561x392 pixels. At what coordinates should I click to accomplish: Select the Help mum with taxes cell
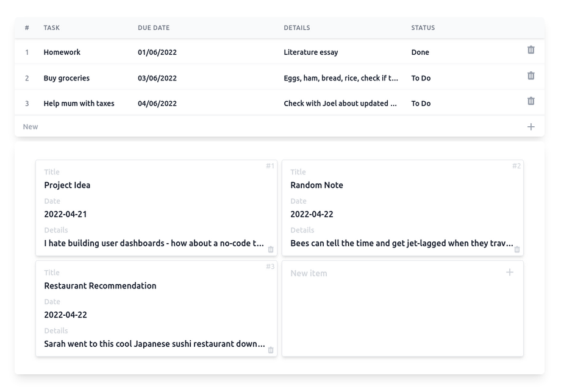pyautogui.click(x=79, y=104)
